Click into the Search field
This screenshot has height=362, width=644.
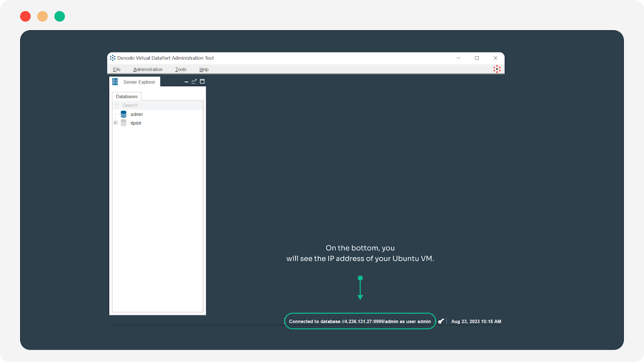(x=158, y=105)
